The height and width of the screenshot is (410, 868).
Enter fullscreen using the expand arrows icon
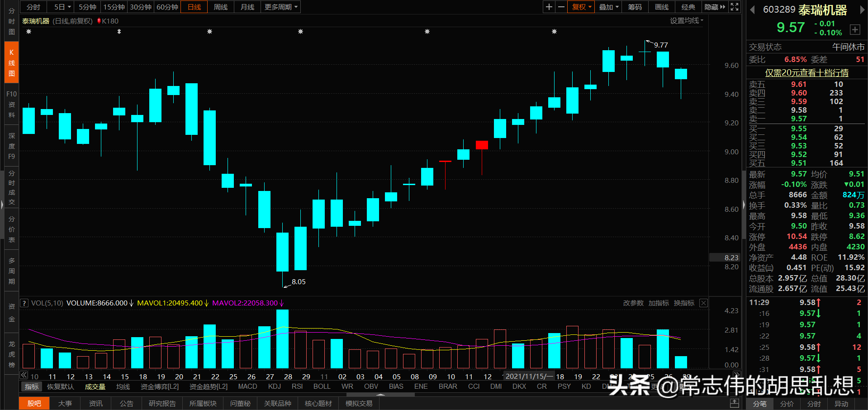coord(734,7)
